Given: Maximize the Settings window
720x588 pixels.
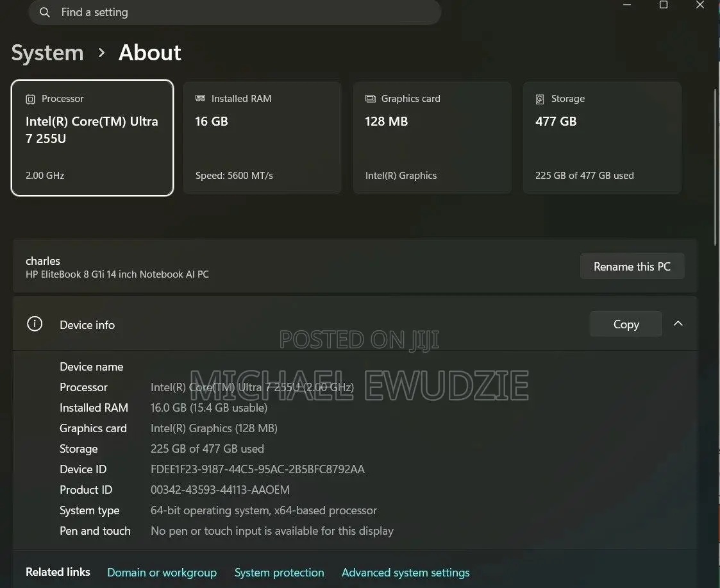Looking at the screenshot, I should (664, 5).
